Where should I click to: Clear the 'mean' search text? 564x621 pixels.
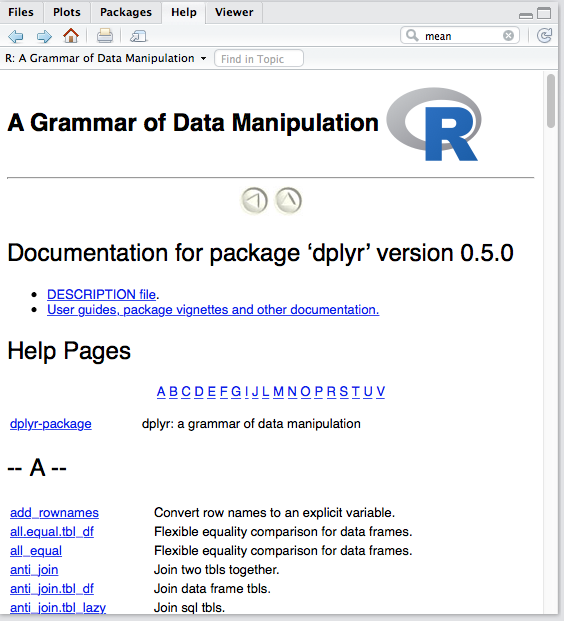click(508, 36)
